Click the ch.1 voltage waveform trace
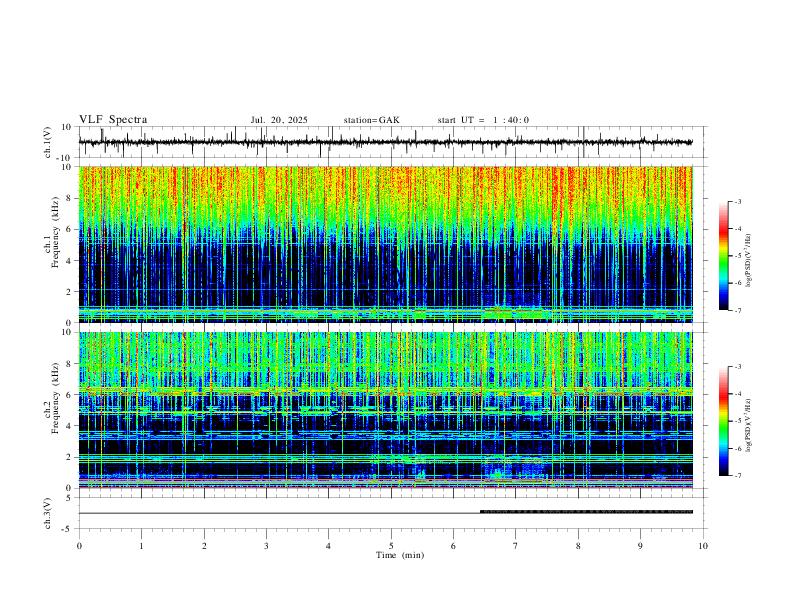The image size is (792, 612). tap(385, 142)
